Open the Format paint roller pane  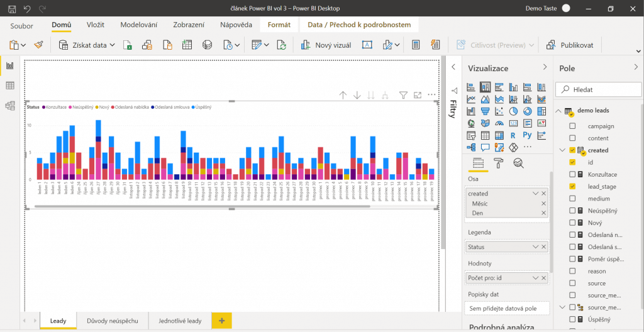point(498,163)
